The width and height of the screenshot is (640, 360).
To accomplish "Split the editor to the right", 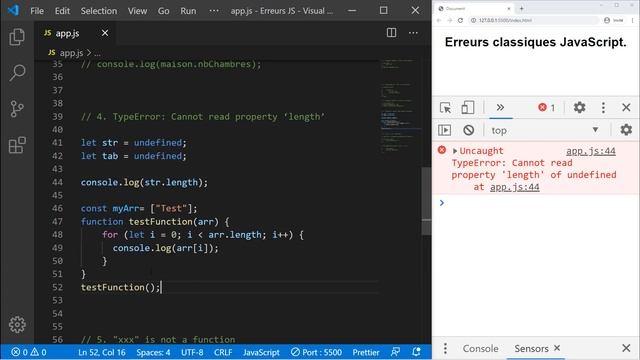I will 391,33.
